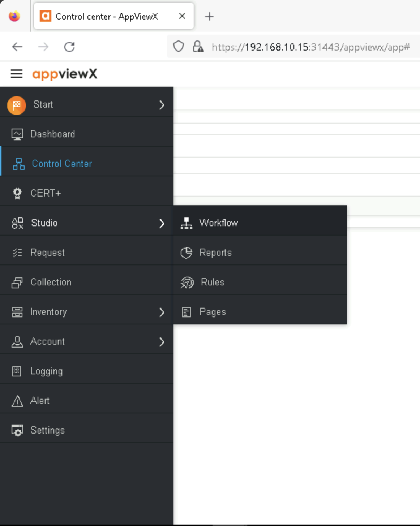Click the orange Start flag icon
Image resolution: width=420 pixels, height=526 pixels.
pyautogui.click(x=17, y=105)
